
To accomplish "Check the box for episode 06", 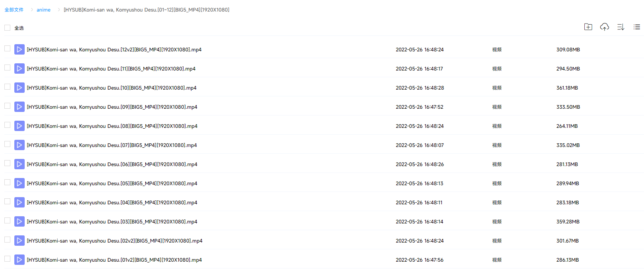I will click(x=7, y=163).
